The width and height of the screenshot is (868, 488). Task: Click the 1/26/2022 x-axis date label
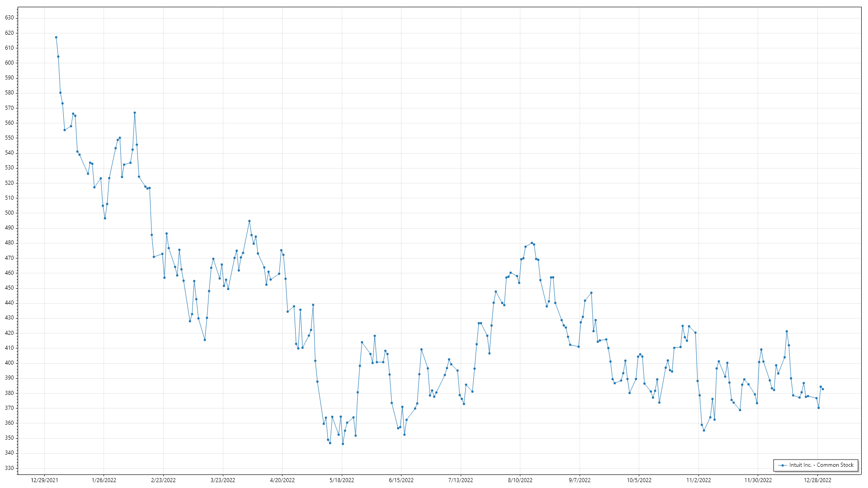[104, 480]
